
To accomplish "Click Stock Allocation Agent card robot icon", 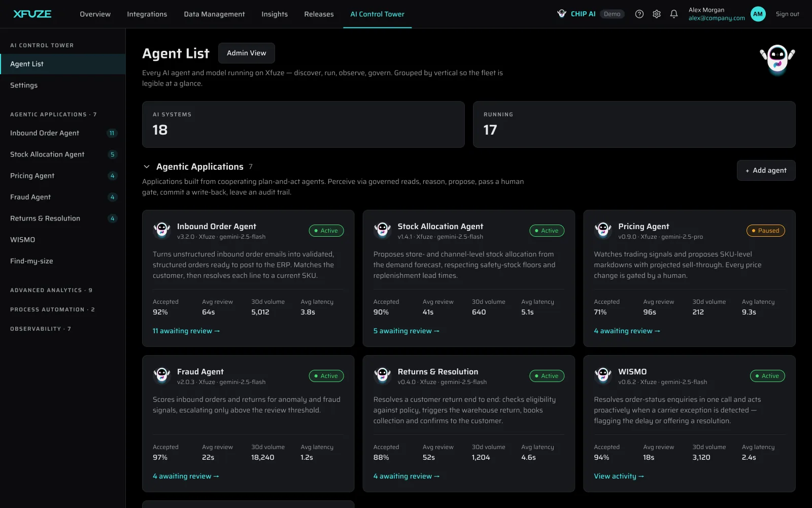I will pyautogui.click(x=382, y=230).
